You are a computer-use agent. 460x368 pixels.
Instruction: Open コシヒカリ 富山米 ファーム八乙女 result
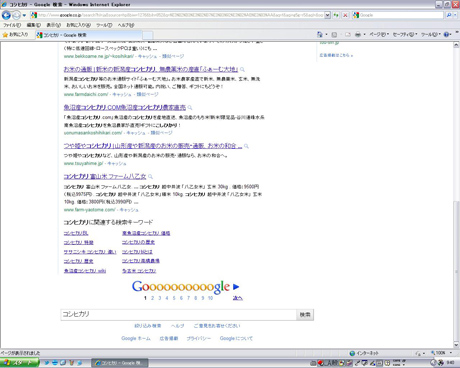click(105, 176)
